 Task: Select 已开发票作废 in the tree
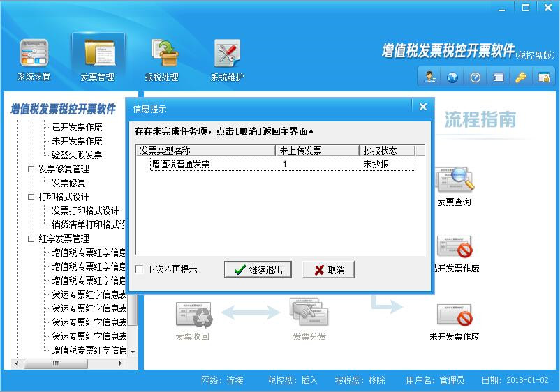coord(77,127)
